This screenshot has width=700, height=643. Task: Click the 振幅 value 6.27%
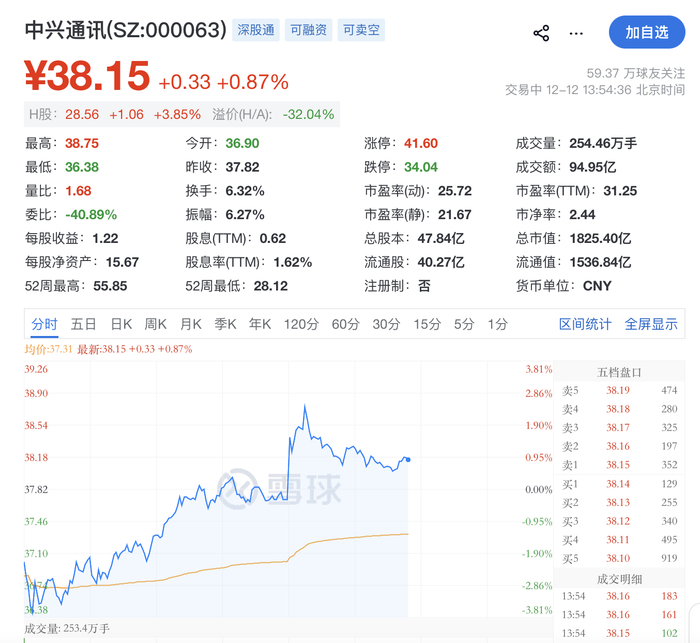click(x=245, y=214)
